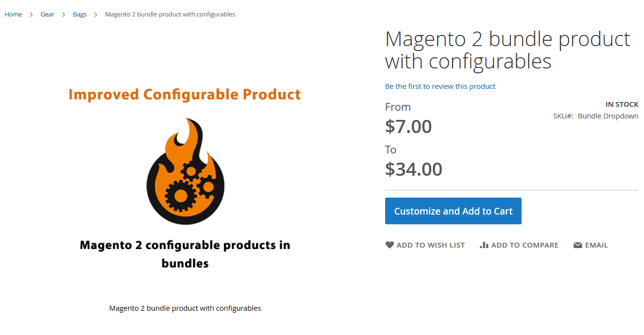Click the current product name in breadcrumbs
This screenshot has width=644, height=335.
(x=170, y=15)
